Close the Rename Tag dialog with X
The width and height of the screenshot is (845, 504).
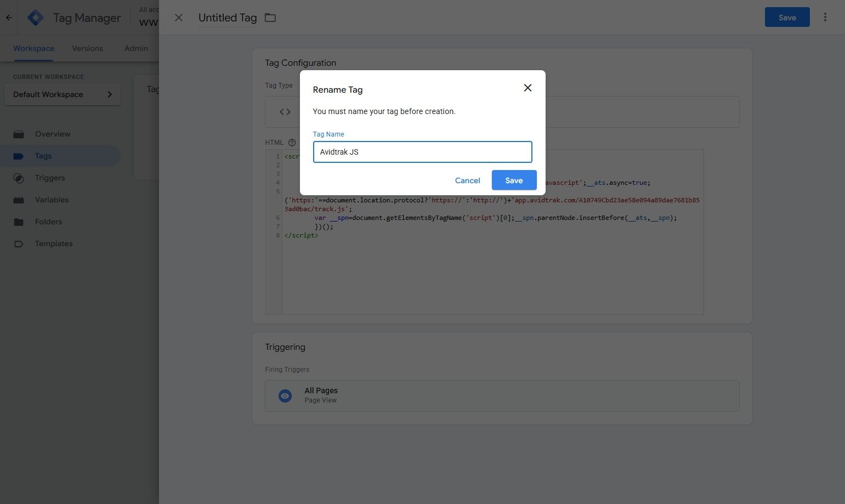click(x=528, y=88)
